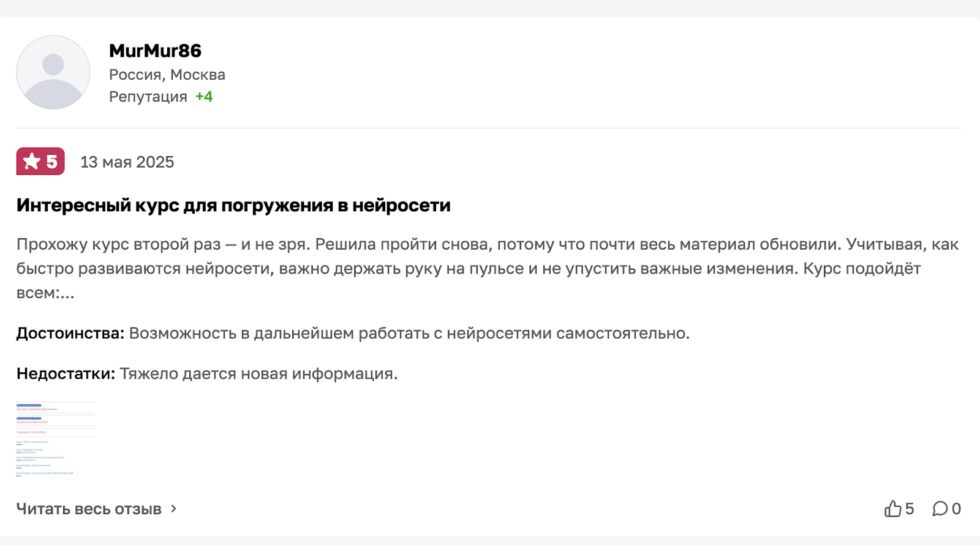Screen dimensions: 980x549
Task: Click the Читать весь отзыв link
Action: tap(89, 509)
